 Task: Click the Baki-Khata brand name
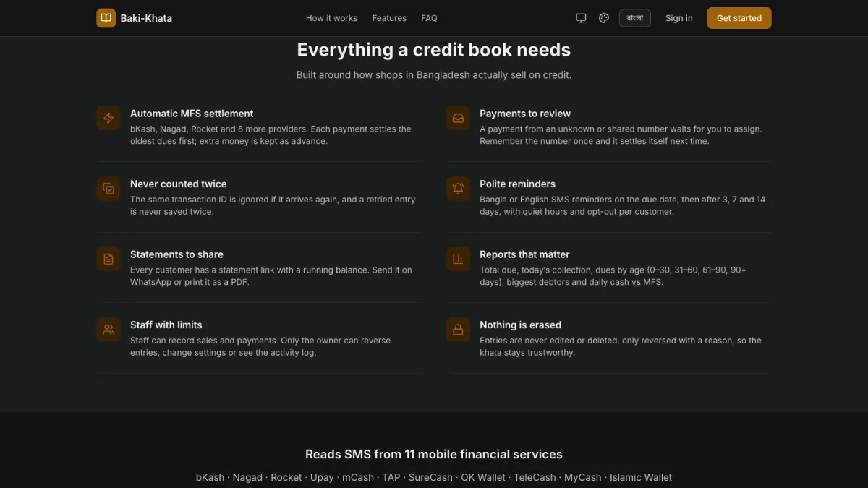[147, 18]
